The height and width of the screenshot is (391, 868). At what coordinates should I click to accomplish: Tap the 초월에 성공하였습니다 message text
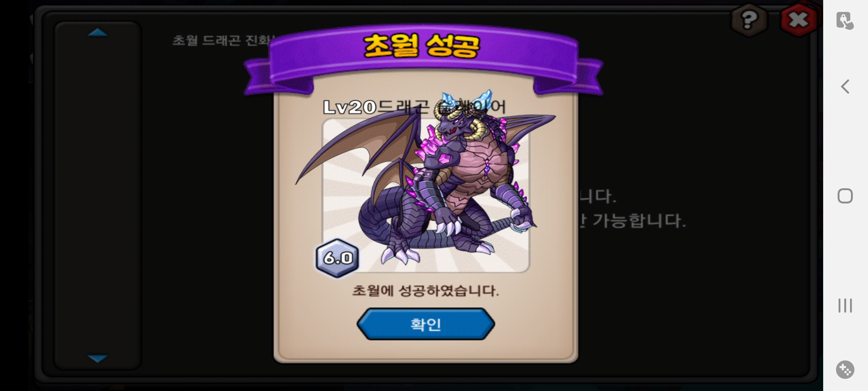426,291
